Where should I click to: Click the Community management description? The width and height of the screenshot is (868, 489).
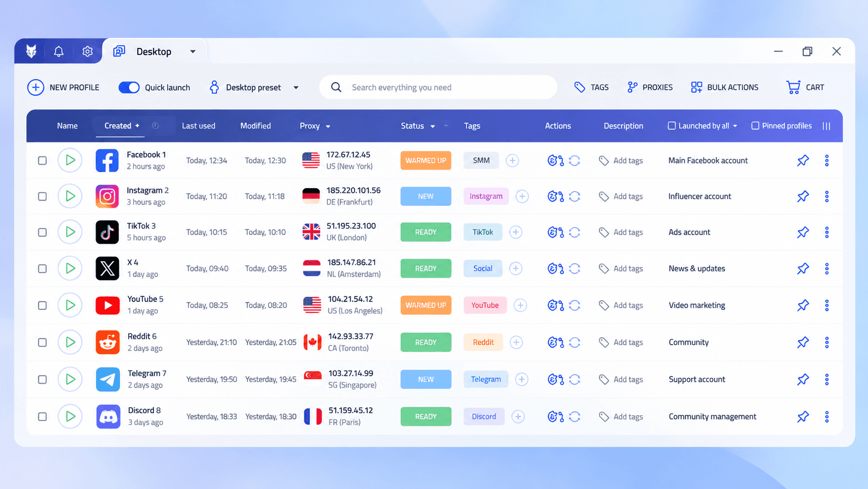pyautogui.click(x=713, y=417)
